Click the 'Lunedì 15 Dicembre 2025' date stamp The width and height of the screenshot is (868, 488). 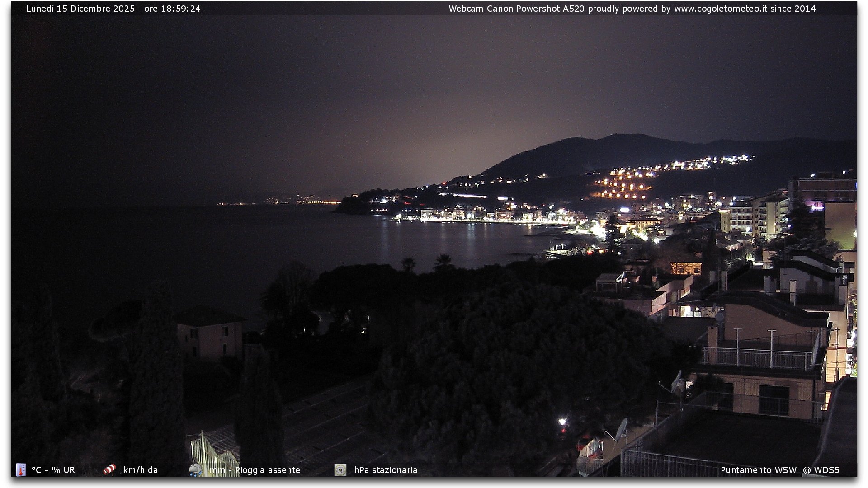(x=80, y=9)
